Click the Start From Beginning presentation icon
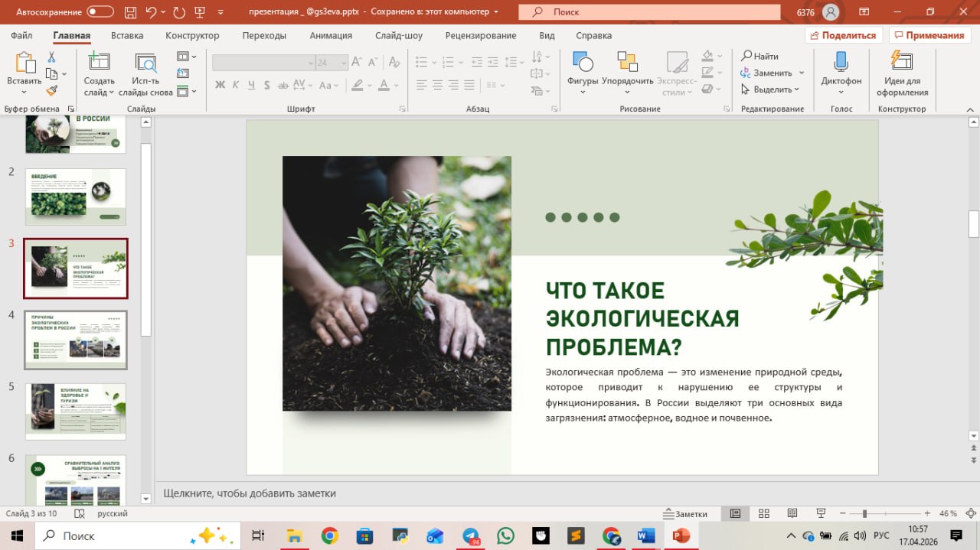 pos(201,11)
